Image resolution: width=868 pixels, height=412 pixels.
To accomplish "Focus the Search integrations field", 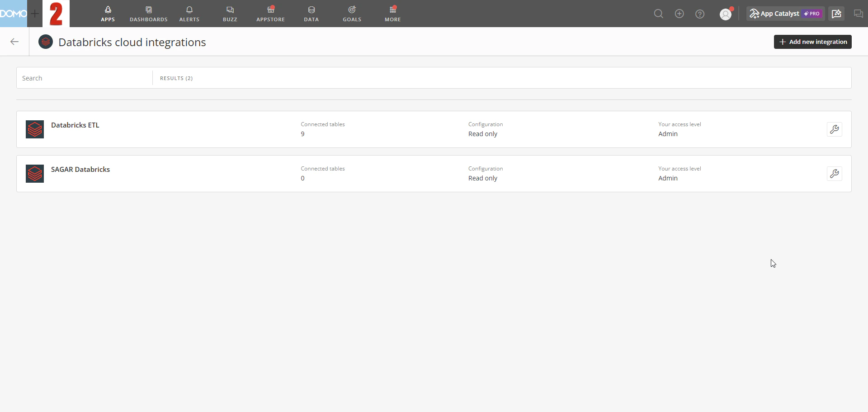I will coord(85,78).
